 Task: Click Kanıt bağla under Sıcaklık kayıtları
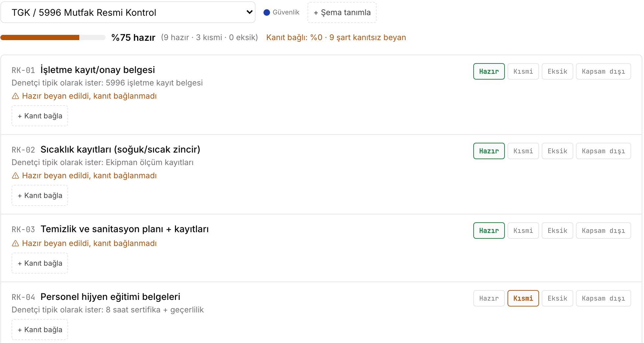40,195
